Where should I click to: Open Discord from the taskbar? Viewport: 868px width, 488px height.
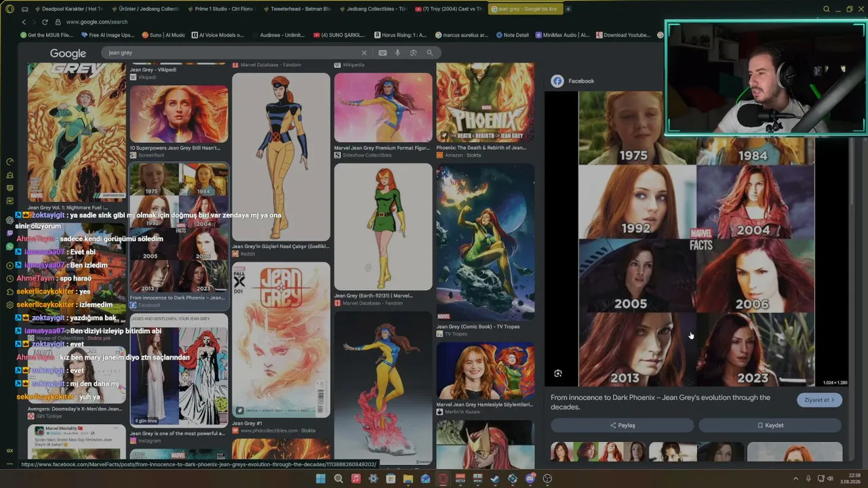click(x=530, y=479)
